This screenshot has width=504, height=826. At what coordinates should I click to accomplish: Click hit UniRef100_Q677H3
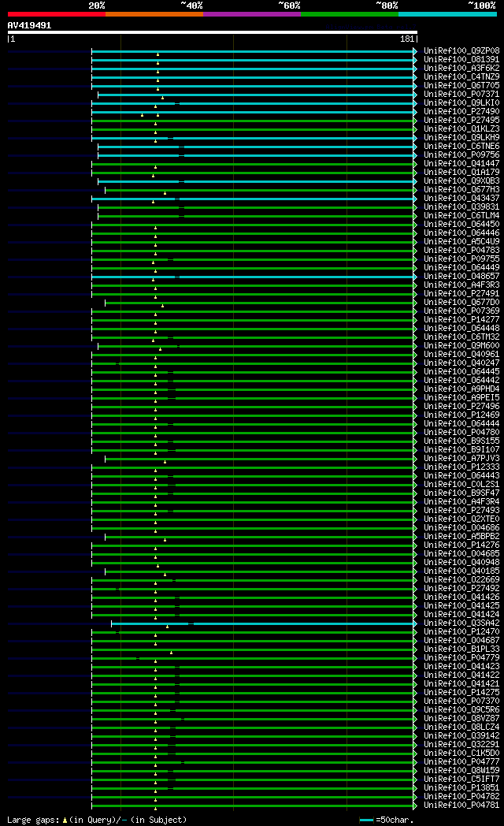[x=462, y=190]
